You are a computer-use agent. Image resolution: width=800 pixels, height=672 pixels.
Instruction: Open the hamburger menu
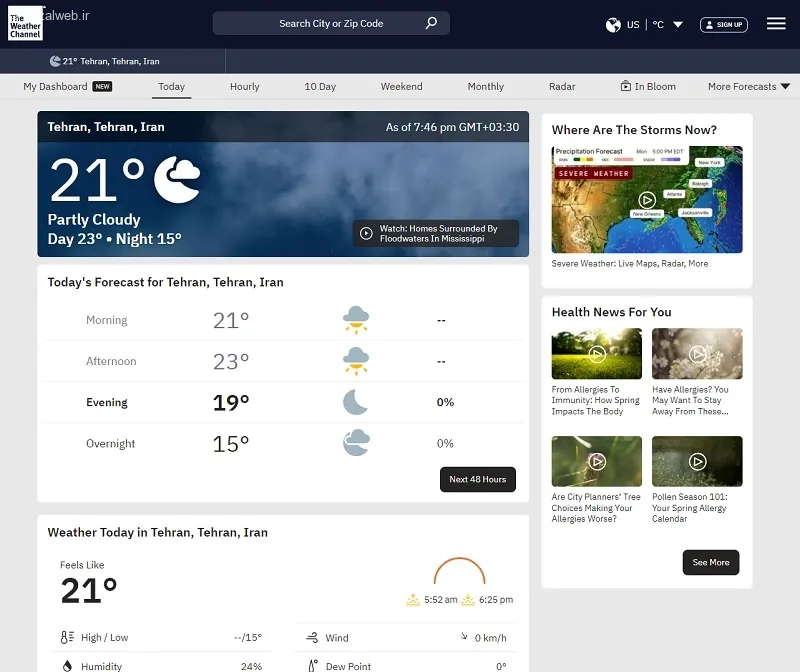click(x=776, y=23)
